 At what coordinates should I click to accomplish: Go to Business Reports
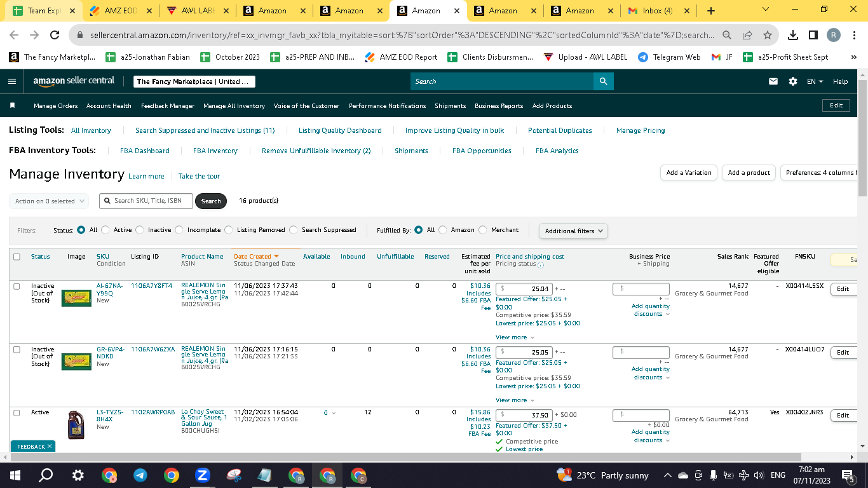[499, 106]
